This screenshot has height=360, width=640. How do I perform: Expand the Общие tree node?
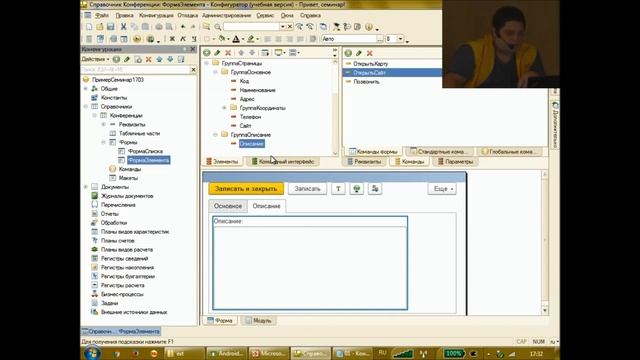click(86, 89)
